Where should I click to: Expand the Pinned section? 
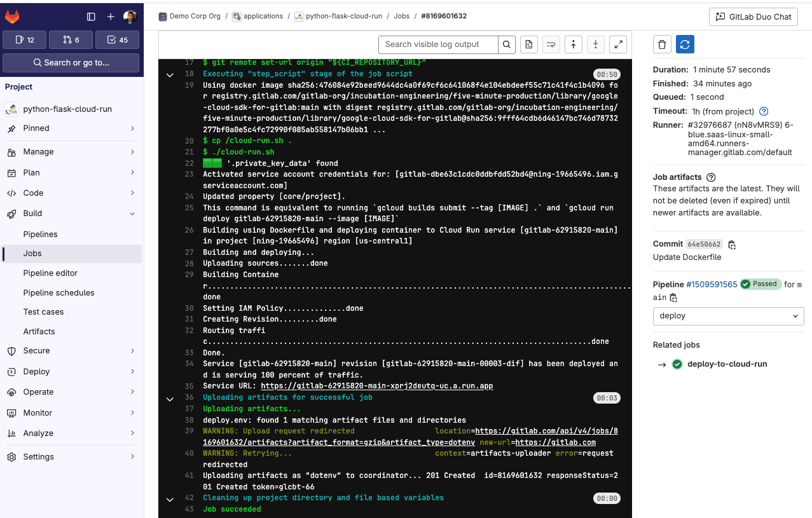point(71,128)
